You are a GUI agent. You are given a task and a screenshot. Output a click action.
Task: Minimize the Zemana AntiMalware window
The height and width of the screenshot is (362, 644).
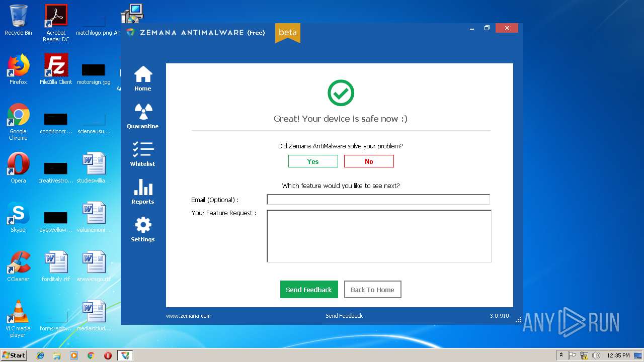point(472,28)
